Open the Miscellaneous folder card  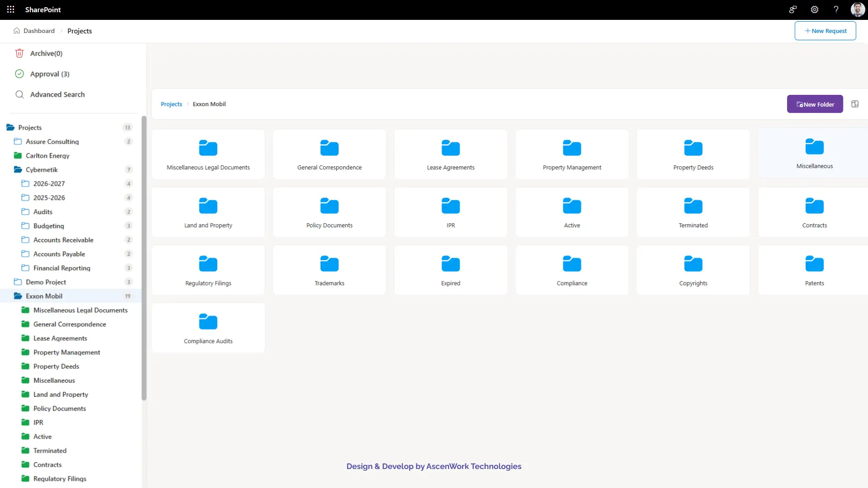click(814, 153)
